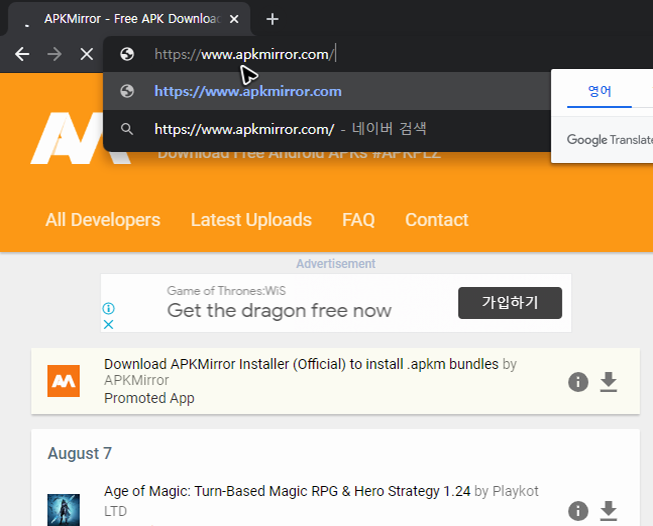
Task: Choose the https://www.apkmirror.com autocomplete suggestion
Action: 327,91
